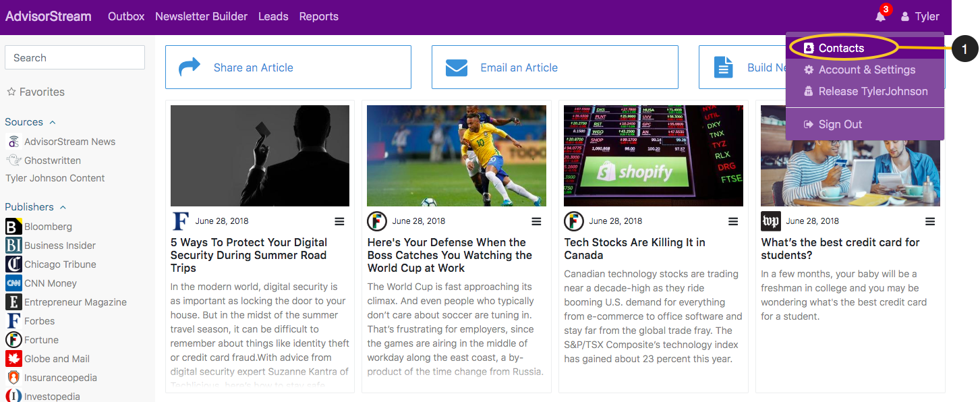Open headline Here's Your Defense When the Boss Catches

click(450, 255)
